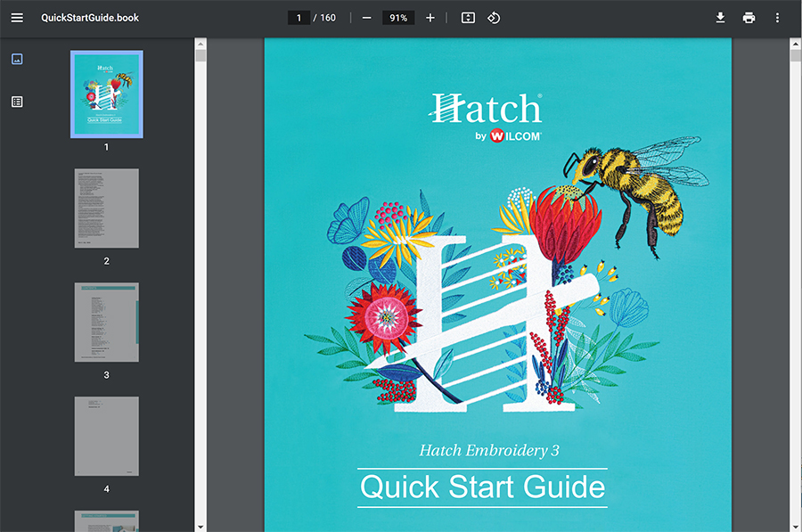The width and height of the screenshot is (802, 532).
Task: Print the document
Action: pos(749,17)
